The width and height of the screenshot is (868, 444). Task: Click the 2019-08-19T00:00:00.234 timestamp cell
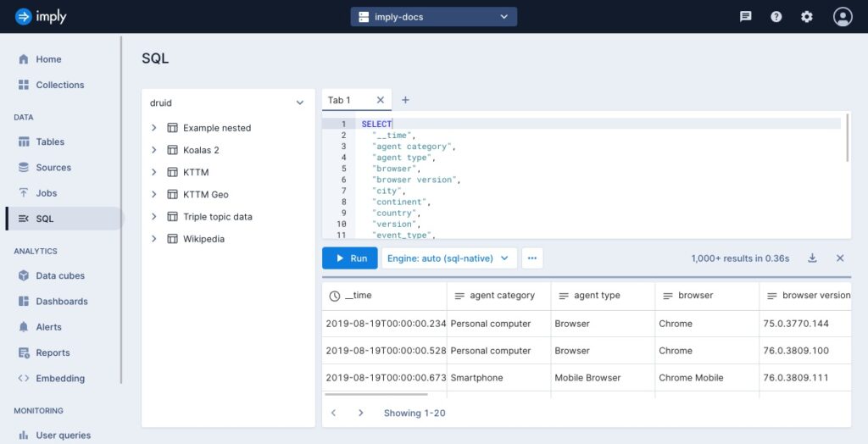point(384,324)
